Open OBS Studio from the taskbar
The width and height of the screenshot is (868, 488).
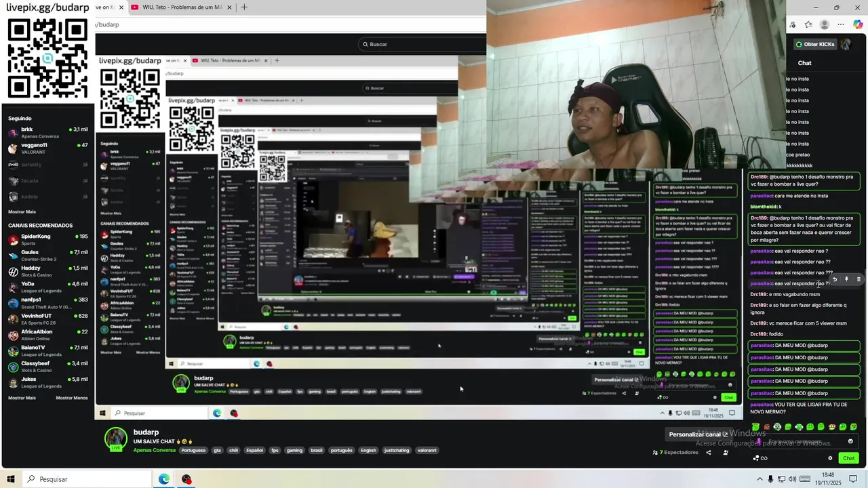point(186,479)
